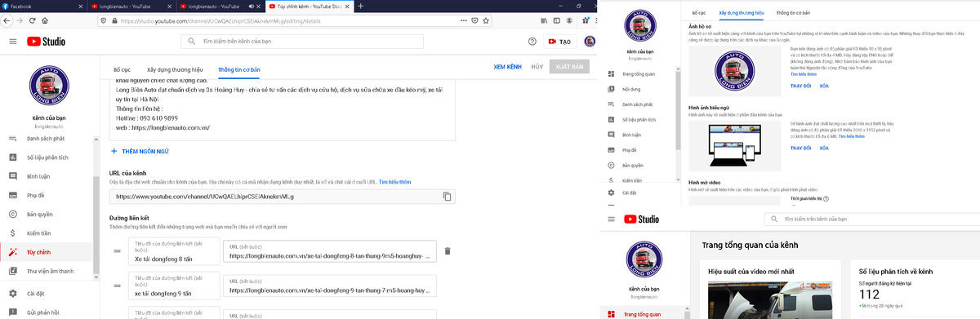The height and width of the screenshot is (319, 980).
Task: Click XÓA under Ảnh hồ sơ
Action: click(x=824, y=86)
